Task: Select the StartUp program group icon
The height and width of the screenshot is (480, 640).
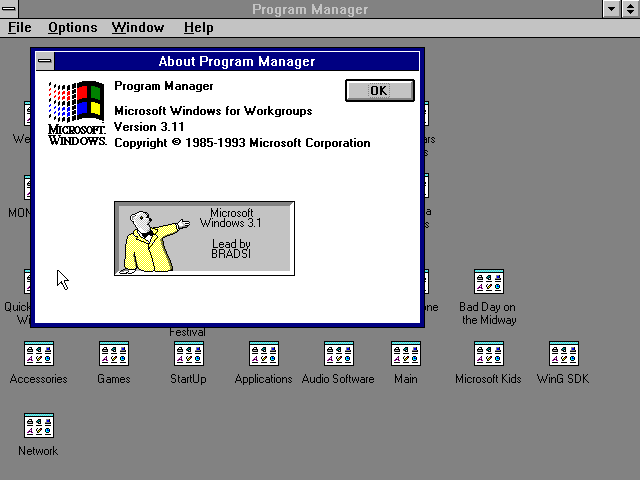Action: (189, 353)
